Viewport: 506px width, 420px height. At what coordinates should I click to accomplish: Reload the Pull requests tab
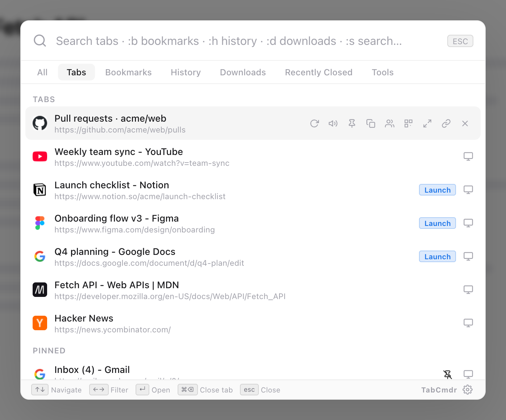point(315,123)
